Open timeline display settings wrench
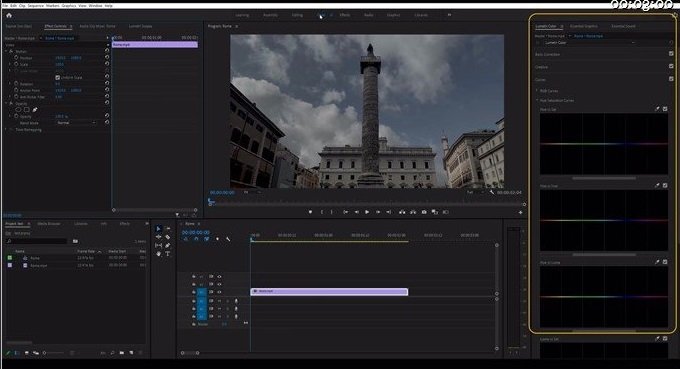This screenshot has width=680, height=369. tap(228, 239)
